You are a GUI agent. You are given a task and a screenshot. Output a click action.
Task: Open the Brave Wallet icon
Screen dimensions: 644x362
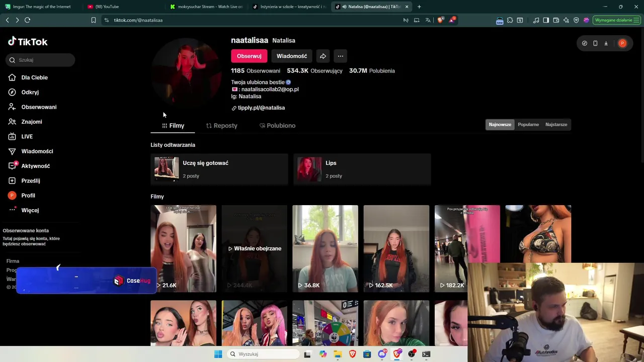point(556,20)
